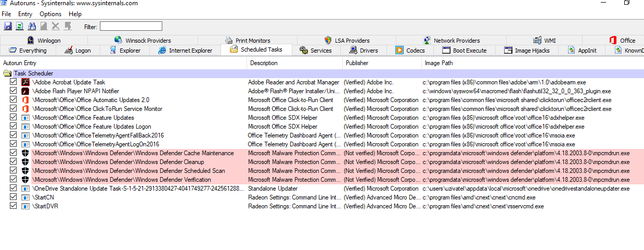The width and height of the screenshot is (644, 250).
Task: Click the Save toolbar icon
Action: click(8, 26)
